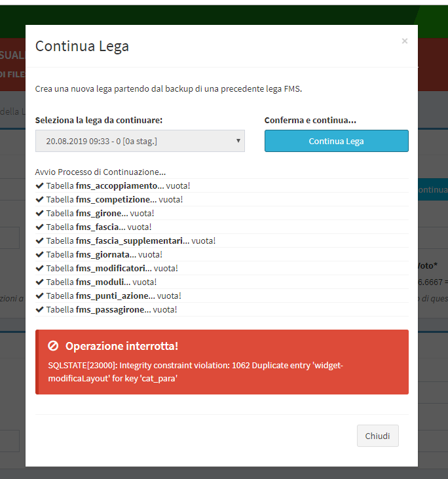Click the prohibited icon in error alert
The width and height of the screenshot is (448, 479).
[x=54, y=346]
